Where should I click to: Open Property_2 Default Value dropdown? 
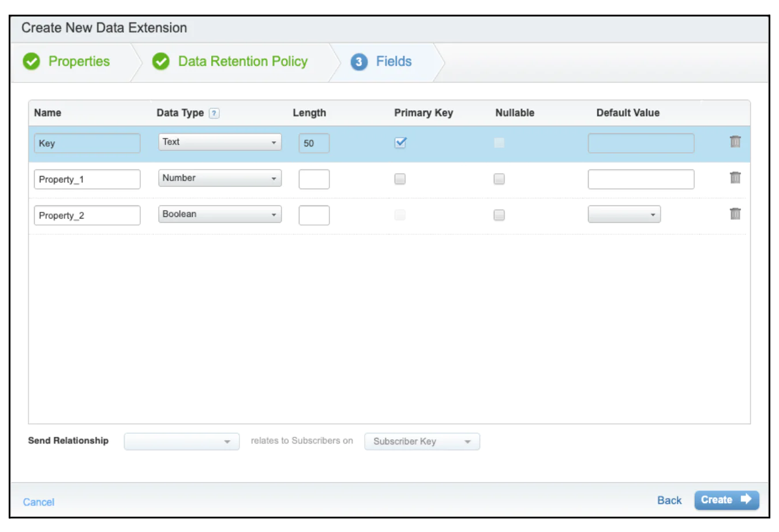tap(624, 213)
